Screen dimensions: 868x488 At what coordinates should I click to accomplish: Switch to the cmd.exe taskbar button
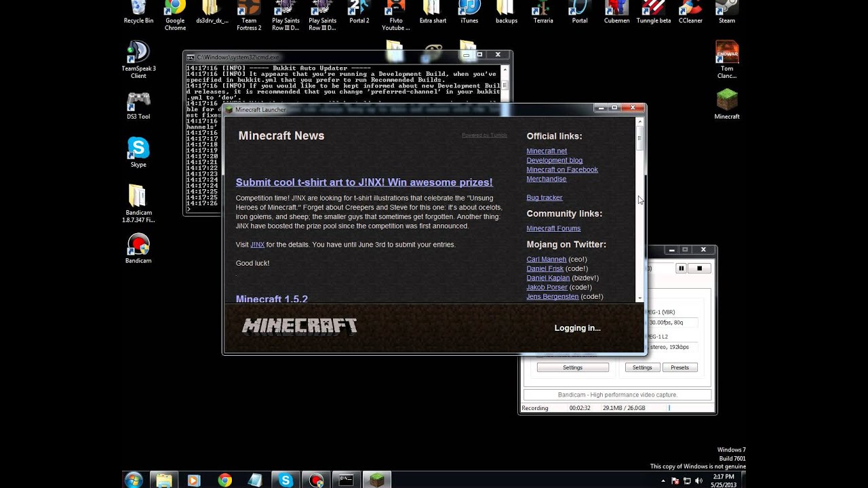tap(347, 480)
